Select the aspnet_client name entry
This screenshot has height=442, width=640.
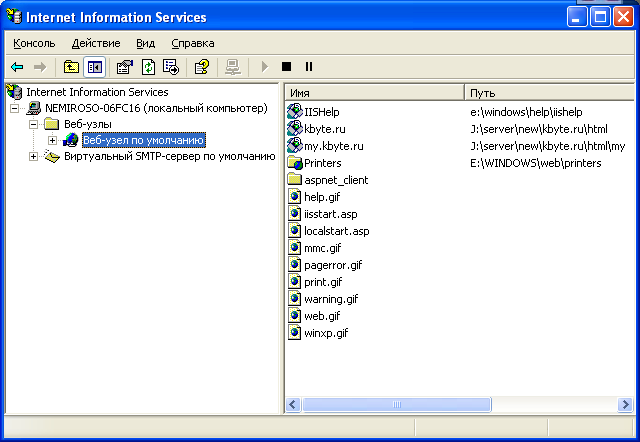point(336,180)
